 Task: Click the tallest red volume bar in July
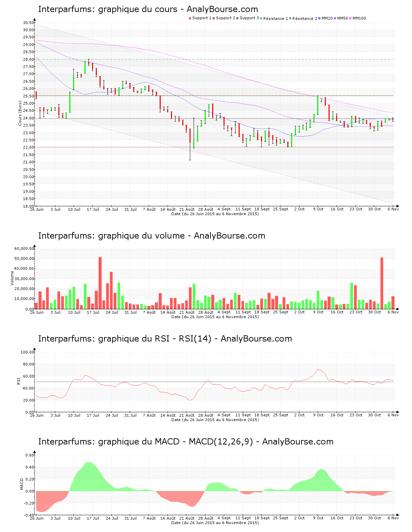coord(100,283)
